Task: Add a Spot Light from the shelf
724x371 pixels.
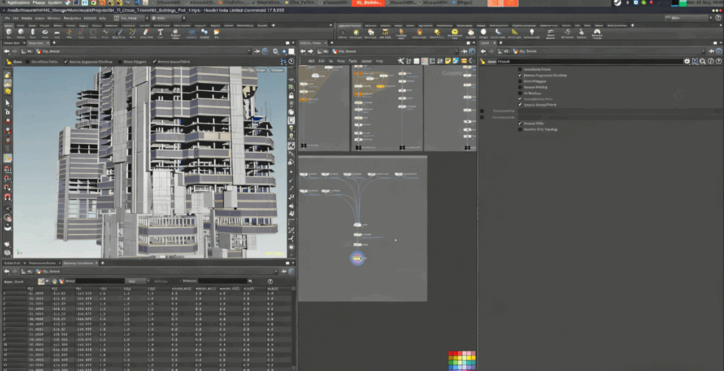Action: (371, 33)
